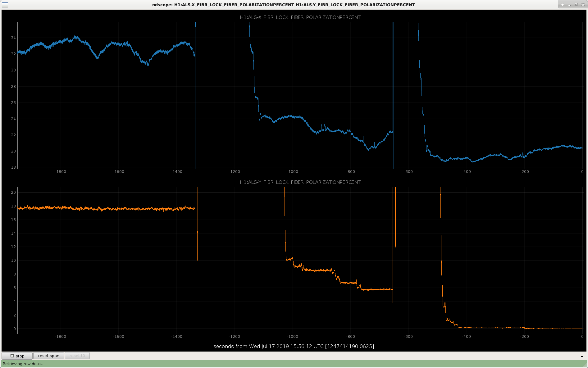
Task: Minimize the ndscope window
Action: [569, 5]
